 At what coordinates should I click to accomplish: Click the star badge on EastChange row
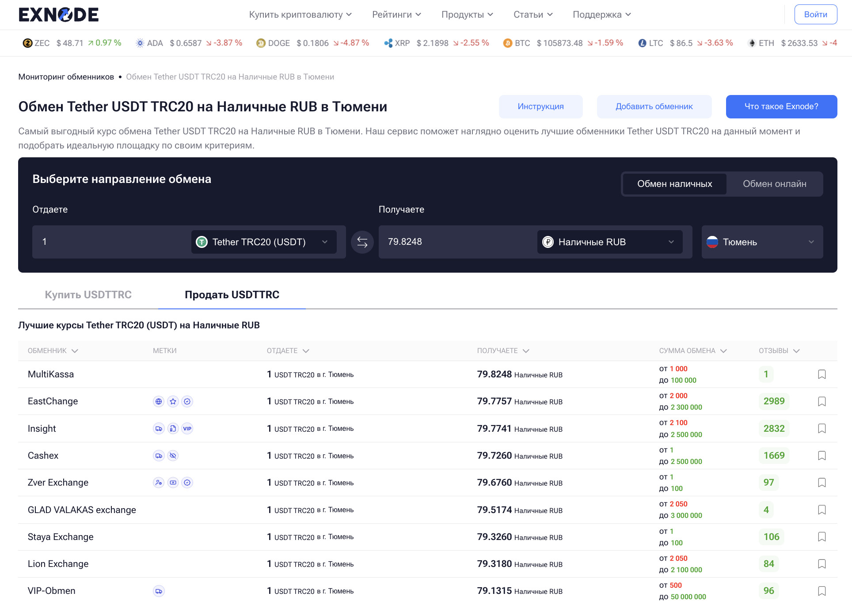click(x=173, y=401)
